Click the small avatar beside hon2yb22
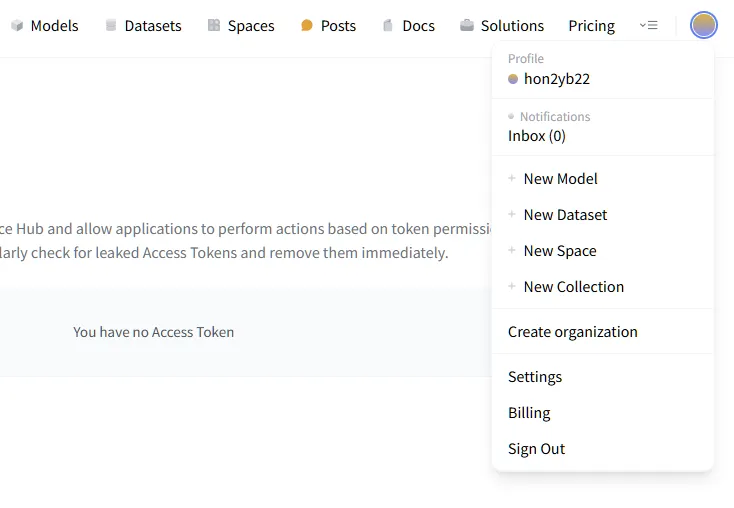Viewport: 734px width, 508px height. point(513,79)
